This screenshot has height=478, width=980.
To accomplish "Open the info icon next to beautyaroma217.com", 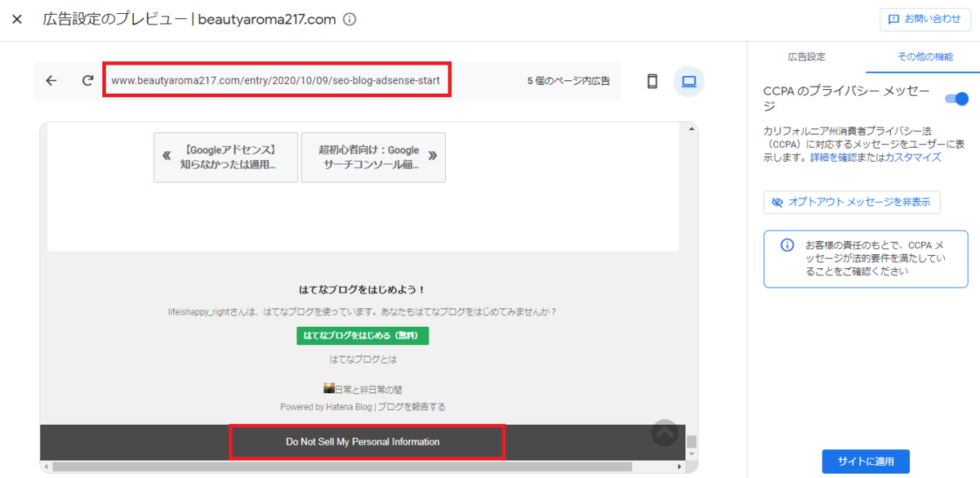I will (x=350, y=20).
